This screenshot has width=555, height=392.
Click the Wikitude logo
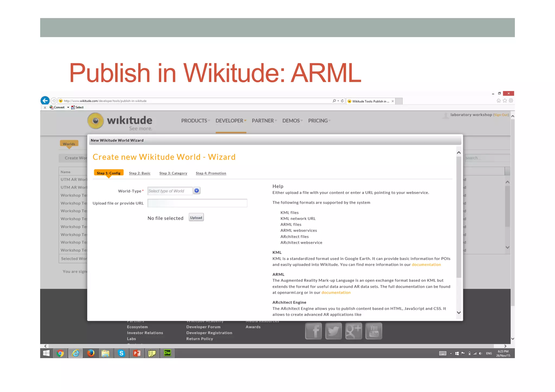tap(120, 122)
